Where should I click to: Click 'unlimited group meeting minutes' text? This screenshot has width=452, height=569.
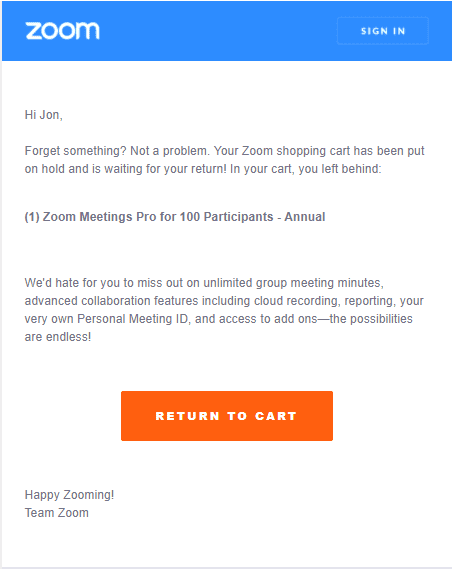click(x=293, y=283)
